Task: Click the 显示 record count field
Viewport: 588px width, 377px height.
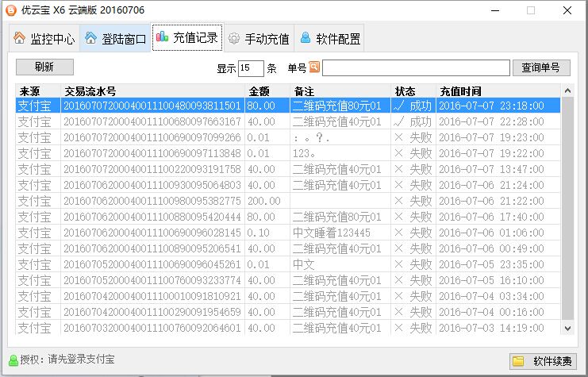Action: [251, 67]
